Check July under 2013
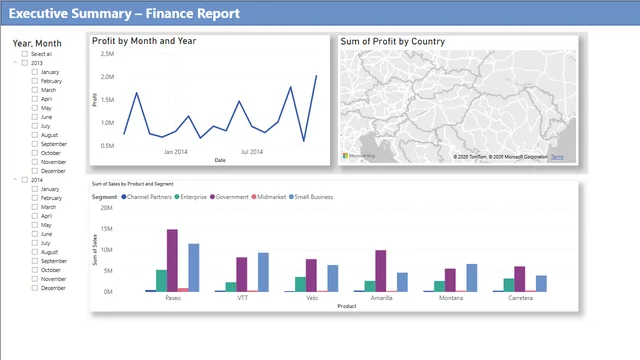This screenshot has width=640, height=360. 35,126
